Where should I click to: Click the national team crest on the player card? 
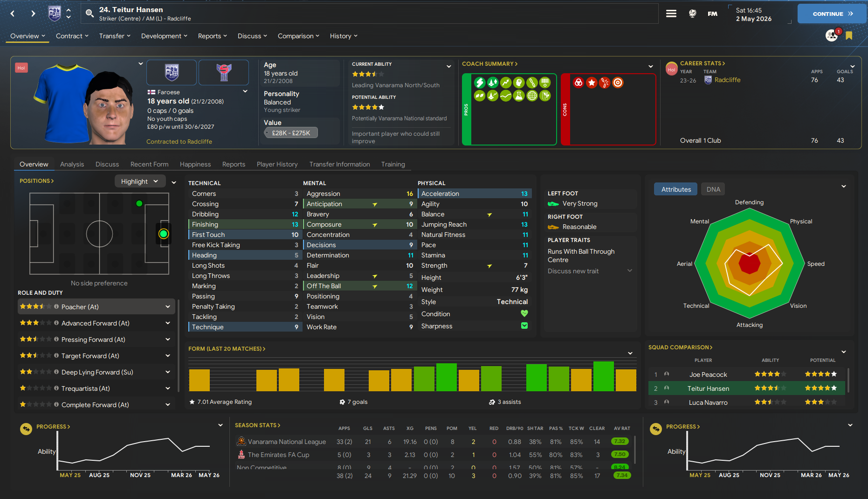(224, 72)
